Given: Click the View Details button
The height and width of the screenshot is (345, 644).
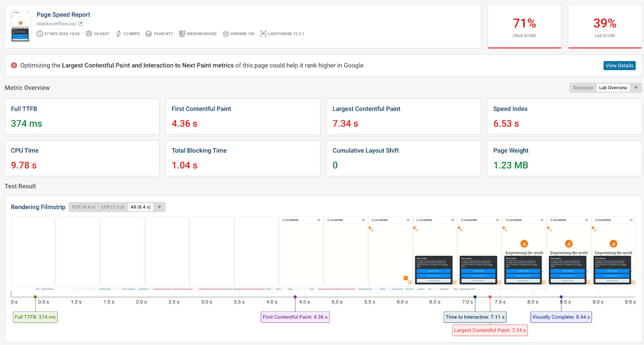Looking at the screenshot, I should pos(619,66).
